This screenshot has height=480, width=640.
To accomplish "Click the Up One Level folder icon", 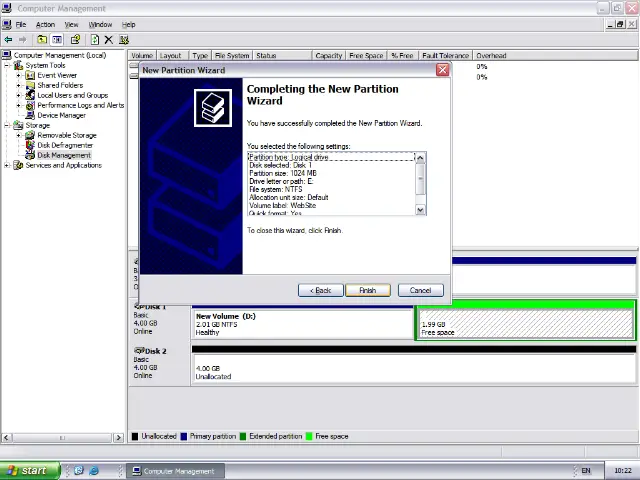I will [42, 40].
